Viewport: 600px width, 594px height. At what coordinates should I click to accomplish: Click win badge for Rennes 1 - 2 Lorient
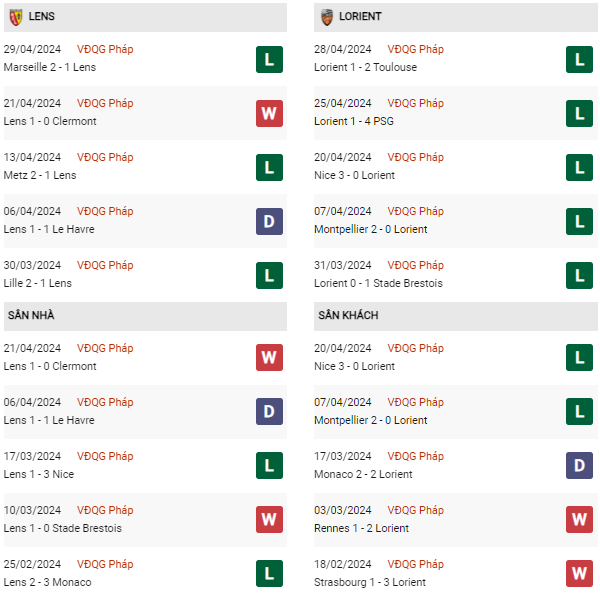click(x=579, y=520)
